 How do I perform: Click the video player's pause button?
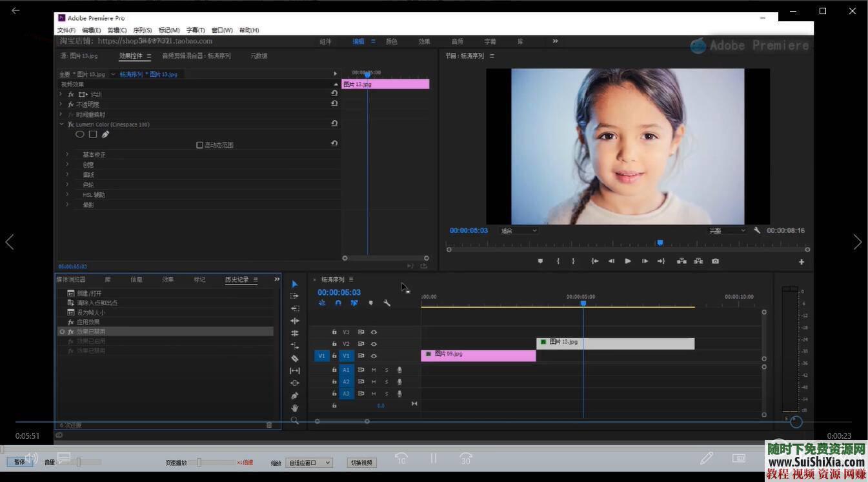434,458
